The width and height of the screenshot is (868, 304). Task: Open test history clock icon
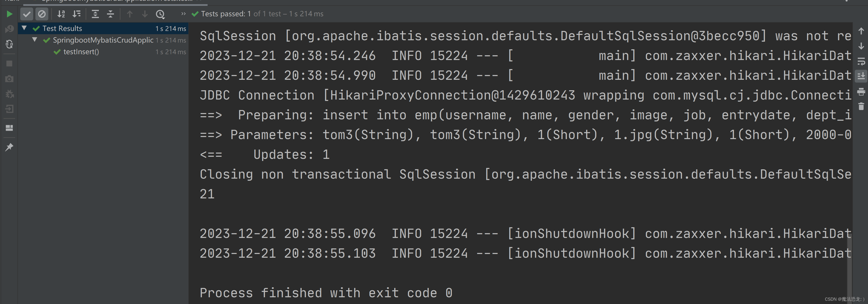coord(160,14)
